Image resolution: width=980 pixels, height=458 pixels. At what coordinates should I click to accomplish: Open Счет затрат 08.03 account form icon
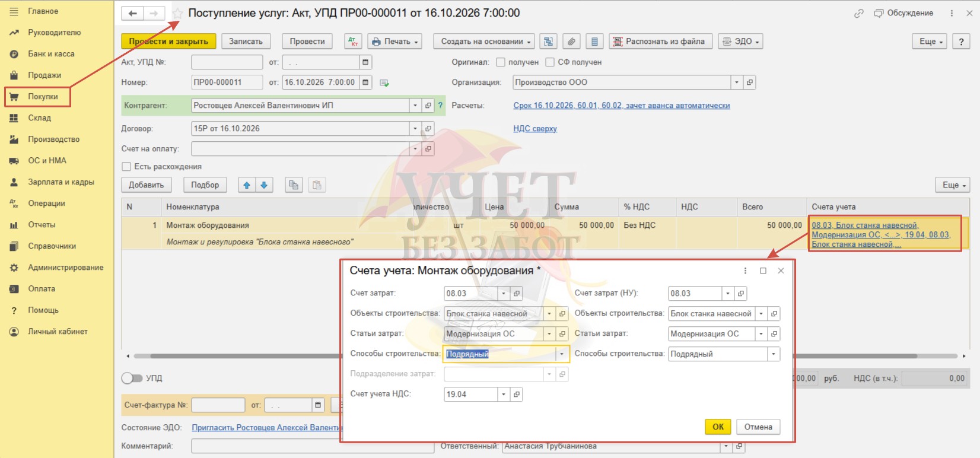(517, 294)
